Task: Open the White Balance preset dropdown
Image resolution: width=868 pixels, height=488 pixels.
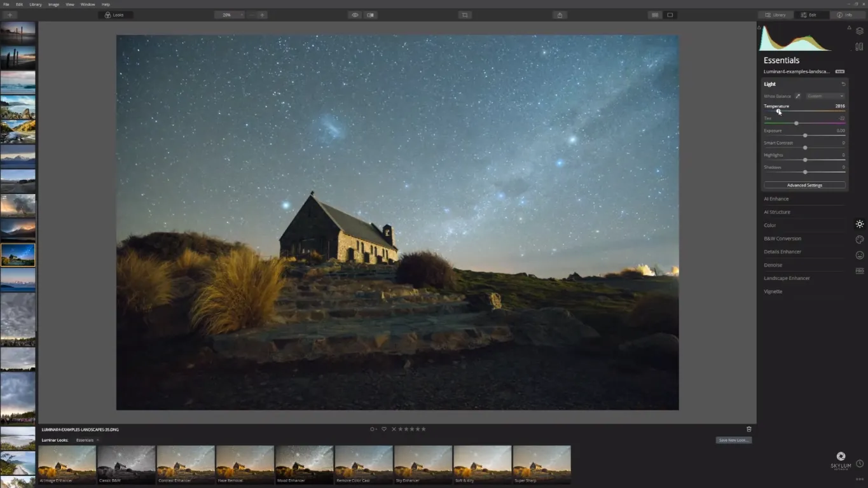Action: coord(825,96)
